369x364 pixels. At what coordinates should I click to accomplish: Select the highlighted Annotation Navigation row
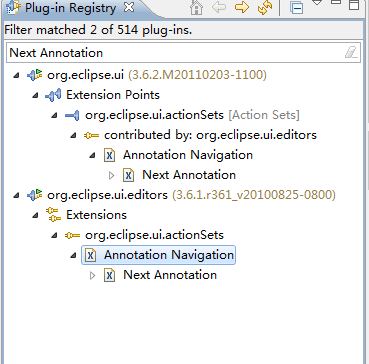[159, 255]
